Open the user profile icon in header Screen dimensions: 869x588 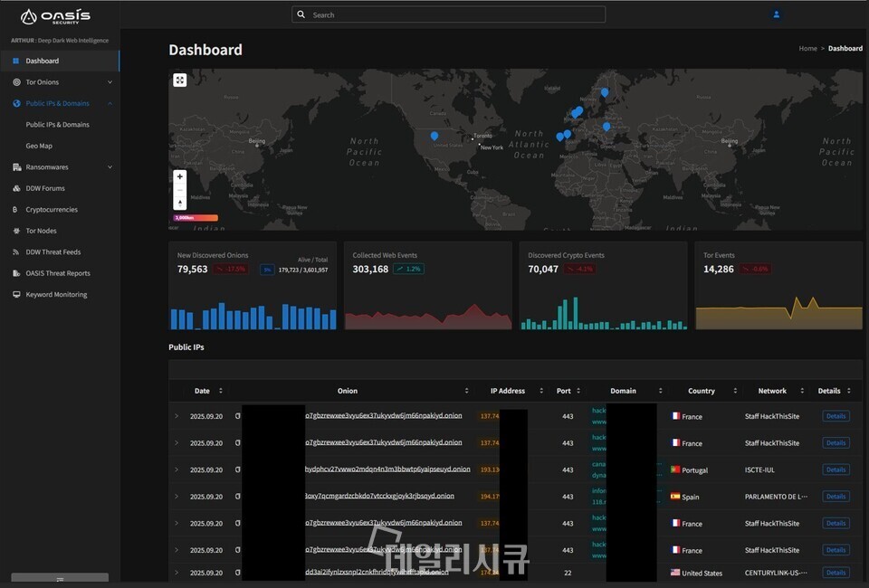pyautogui.click(x=776, y=14)
